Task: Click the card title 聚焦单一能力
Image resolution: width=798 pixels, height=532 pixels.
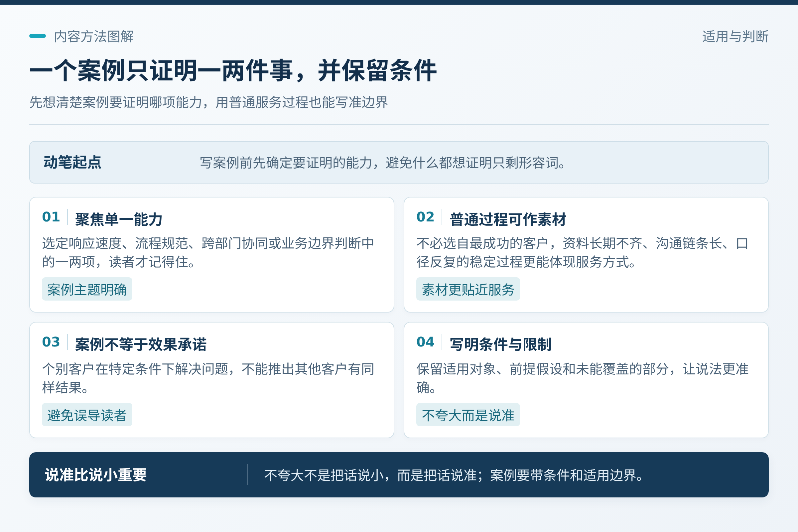Action: (119, 219)
